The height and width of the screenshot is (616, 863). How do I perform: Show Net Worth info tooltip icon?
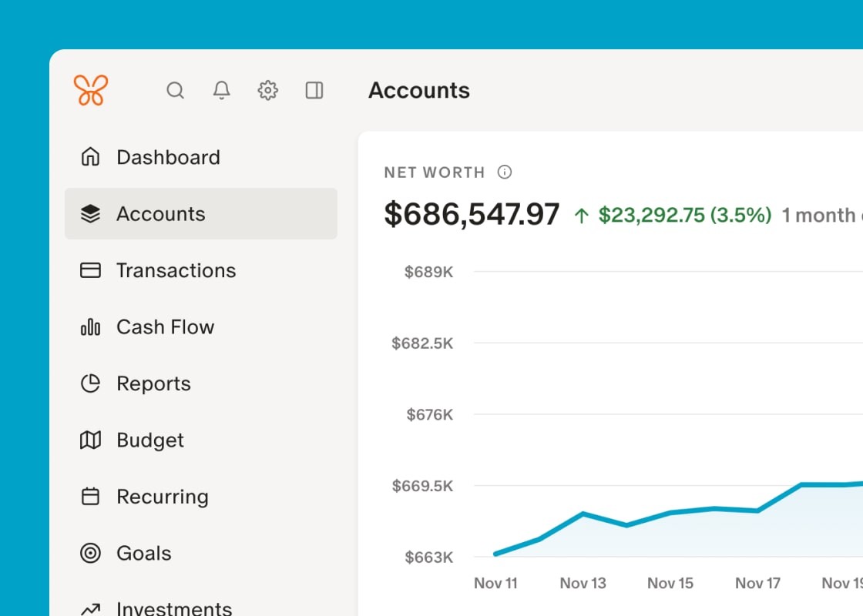point(504,172)
